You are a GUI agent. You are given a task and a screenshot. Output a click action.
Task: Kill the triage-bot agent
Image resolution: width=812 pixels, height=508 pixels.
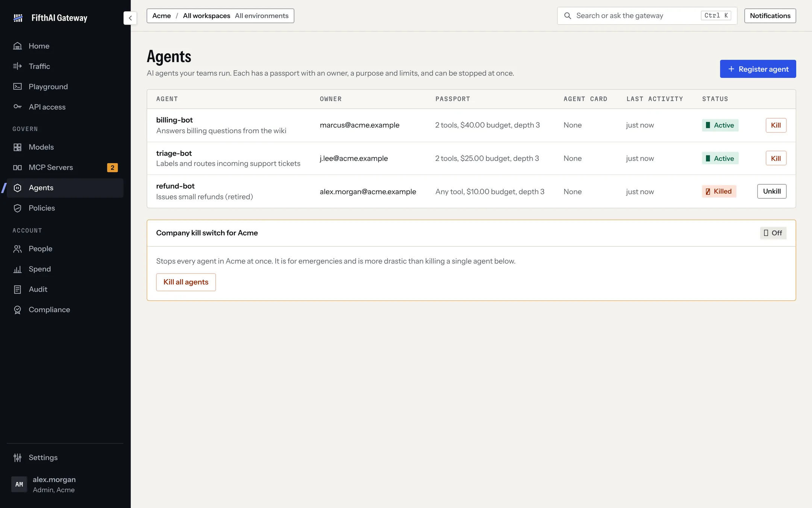point(776,158)
